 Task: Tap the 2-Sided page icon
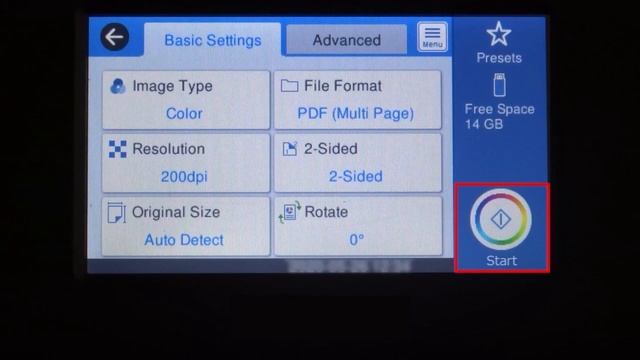[x=289, y=149]
